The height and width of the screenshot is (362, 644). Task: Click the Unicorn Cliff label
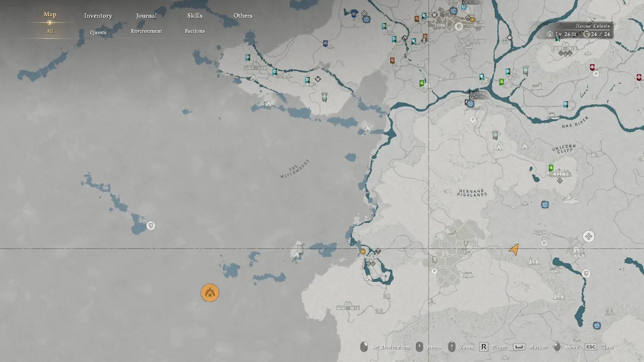563,148
